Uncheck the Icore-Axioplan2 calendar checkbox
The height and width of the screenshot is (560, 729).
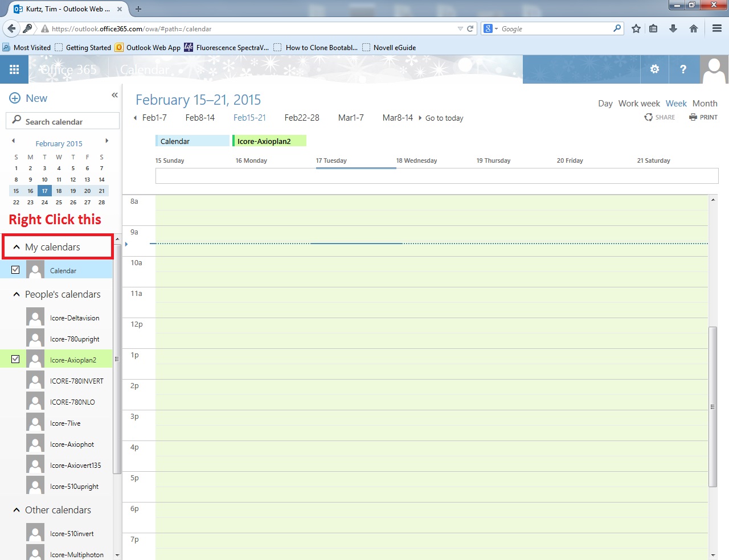coord(15,359)
